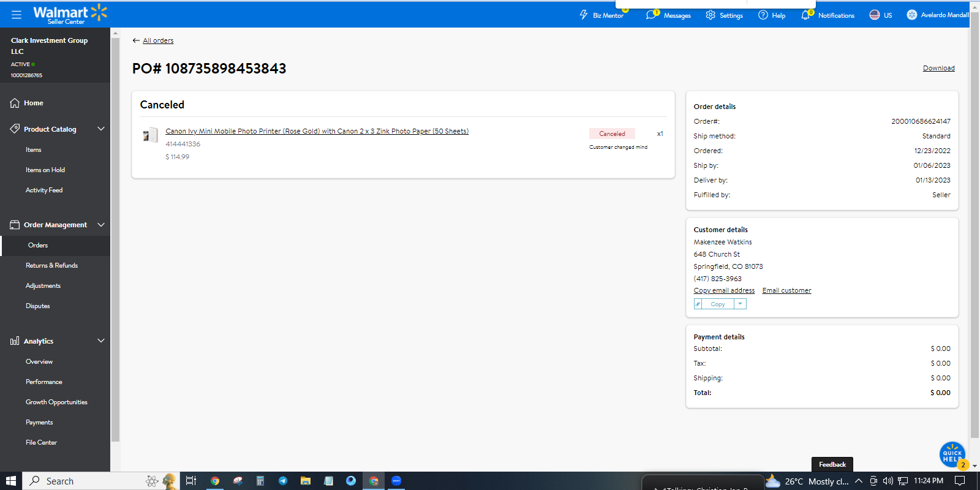The image size is (980, 490).
Task: Open File Explorer from the taskbar
Action: click(x=306, y=481)
